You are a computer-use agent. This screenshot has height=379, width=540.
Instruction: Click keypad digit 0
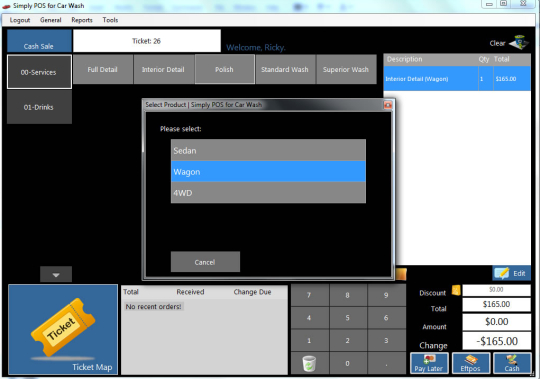[348, 364]
